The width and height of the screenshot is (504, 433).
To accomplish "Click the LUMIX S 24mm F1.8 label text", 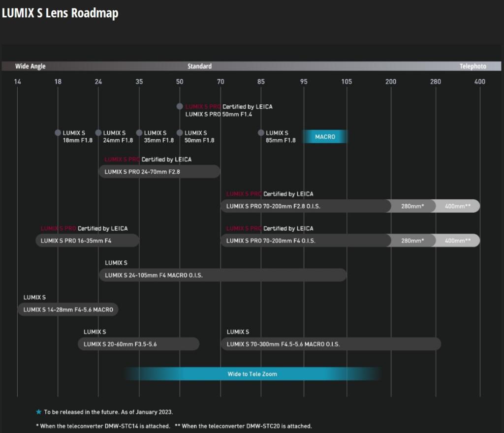I will click(x=118, y=136).
